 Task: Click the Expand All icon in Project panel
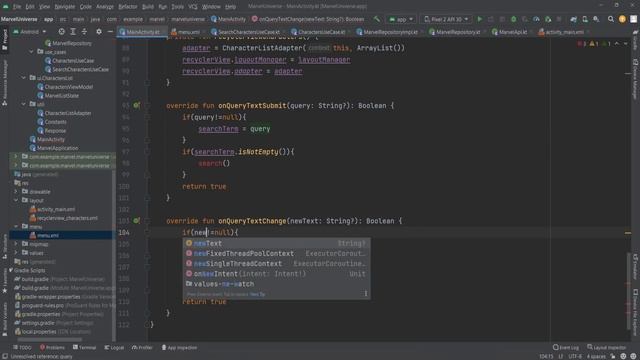(x=73, y=31)
